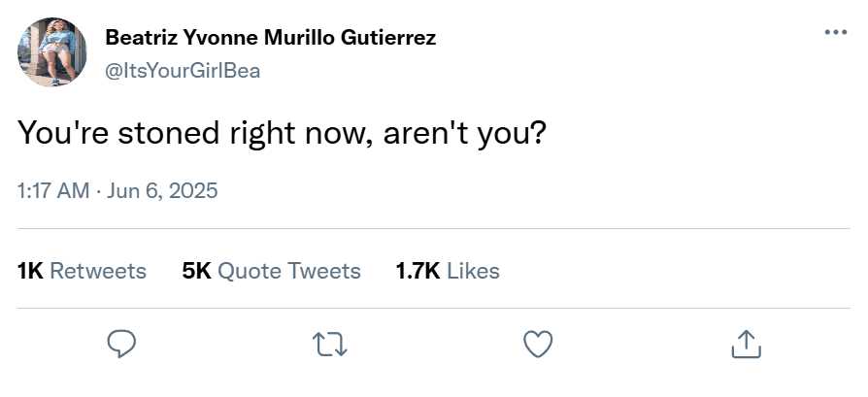Screen dimensions: 868x397
Task: Open Beatriz Yvonne Murillo Gutierrez's profile name
Action: [x=270, y=38]
